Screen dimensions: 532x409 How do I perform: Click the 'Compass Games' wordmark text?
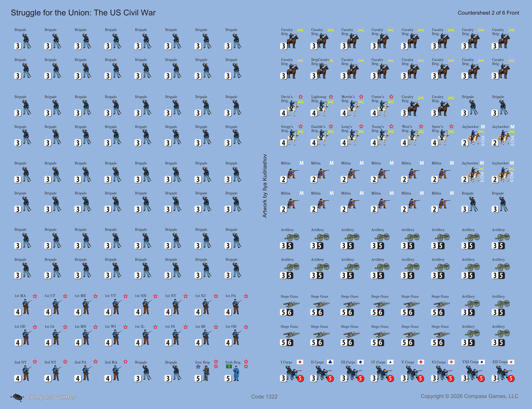[x=51, y=397]
